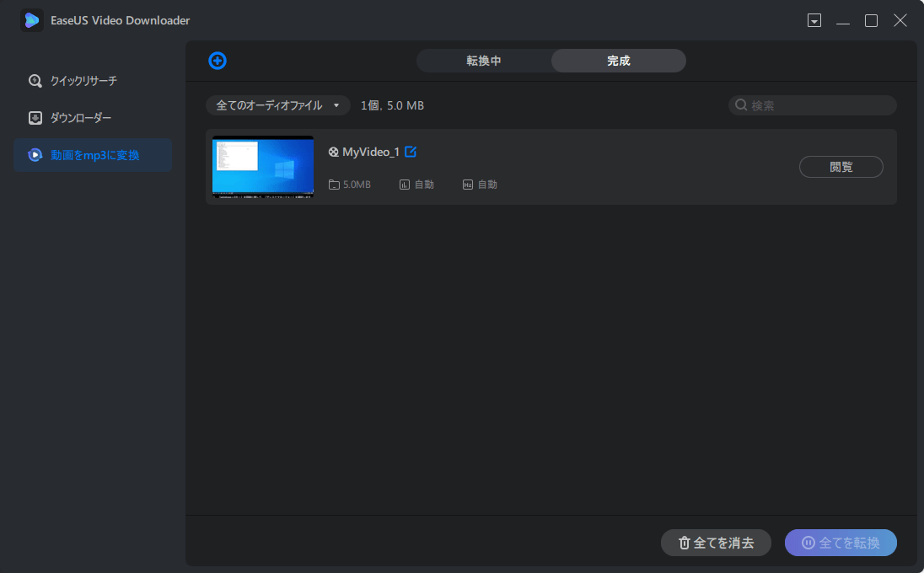924x573 pixels.
Task: Switch to the 転換中 tab
Action: [484, 60]
